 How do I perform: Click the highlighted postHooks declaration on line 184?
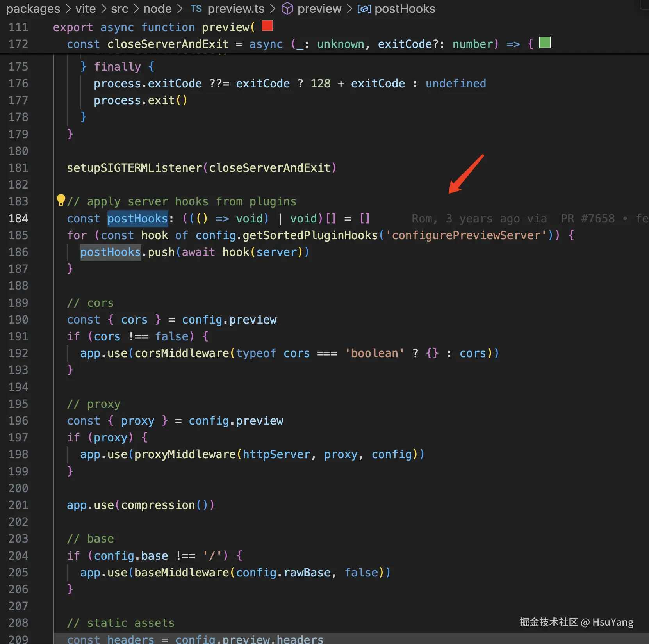[x=137, y=219]
